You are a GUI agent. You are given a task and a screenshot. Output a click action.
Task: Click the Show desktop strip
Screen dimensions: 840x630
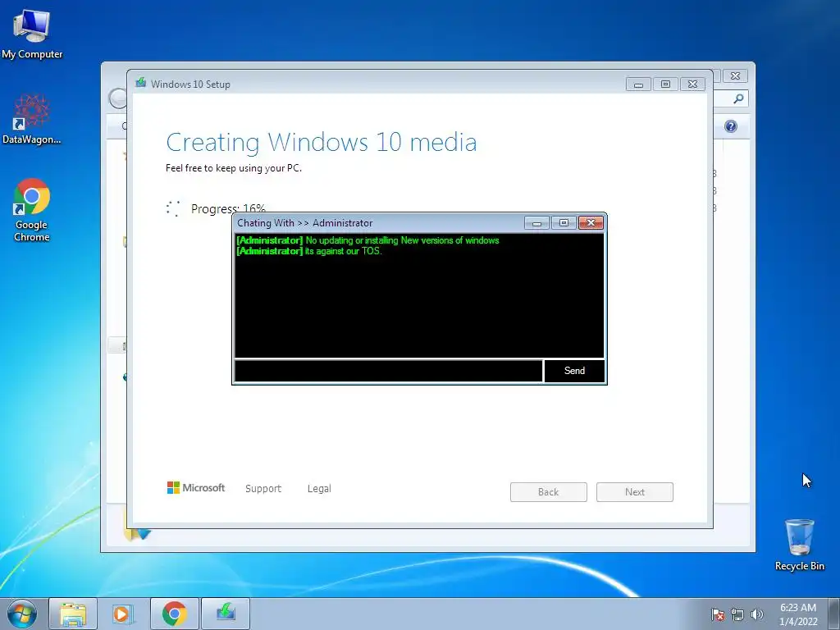tap(834, 614)
